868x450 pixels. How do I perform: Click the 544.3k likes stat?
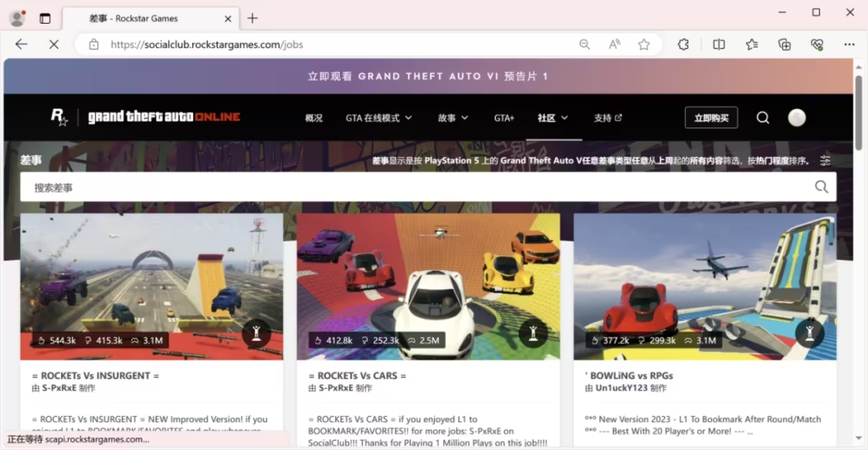(x=57, y=341)
